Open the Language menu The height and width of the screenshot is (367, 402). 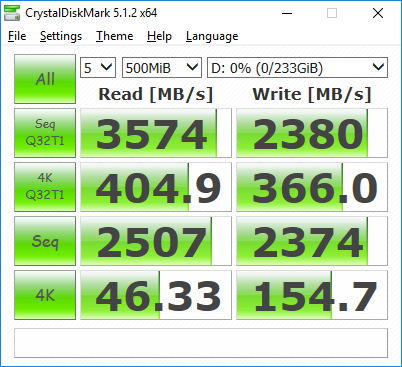[212, 36]
